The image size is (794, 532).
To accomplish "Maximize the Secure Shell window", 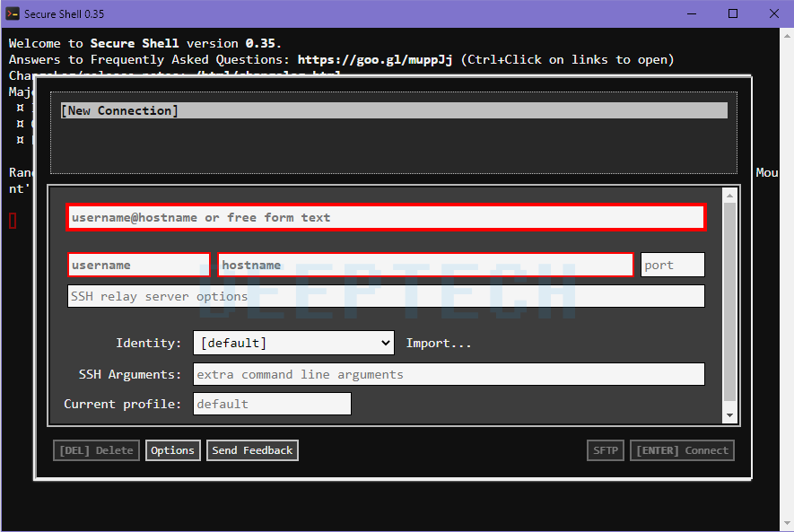I will 733,13.
